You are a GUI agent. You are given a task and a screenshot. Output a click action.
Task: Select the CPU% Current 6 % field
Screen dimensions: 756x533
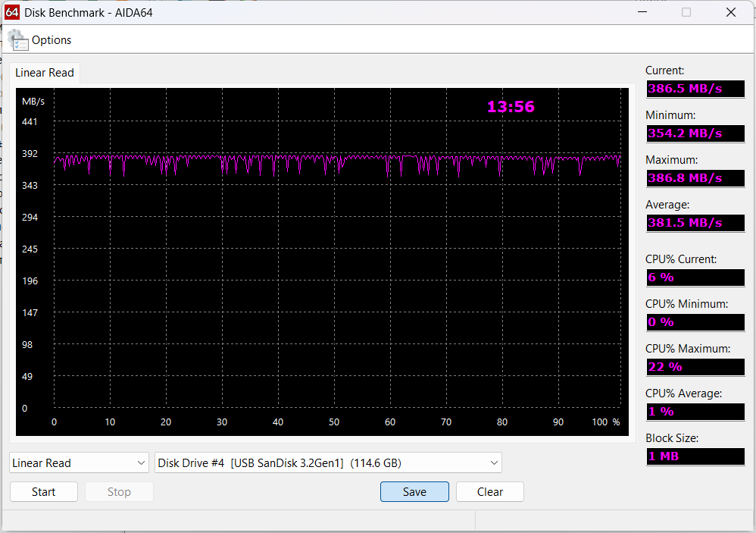tap(695, 277)
